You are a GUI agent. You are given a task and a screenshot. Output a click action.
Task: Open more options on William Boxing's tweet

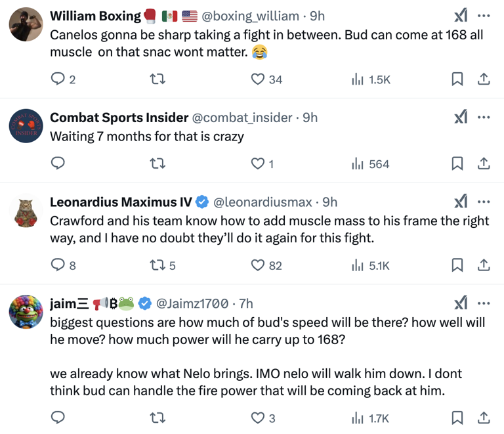coord(484,16)
